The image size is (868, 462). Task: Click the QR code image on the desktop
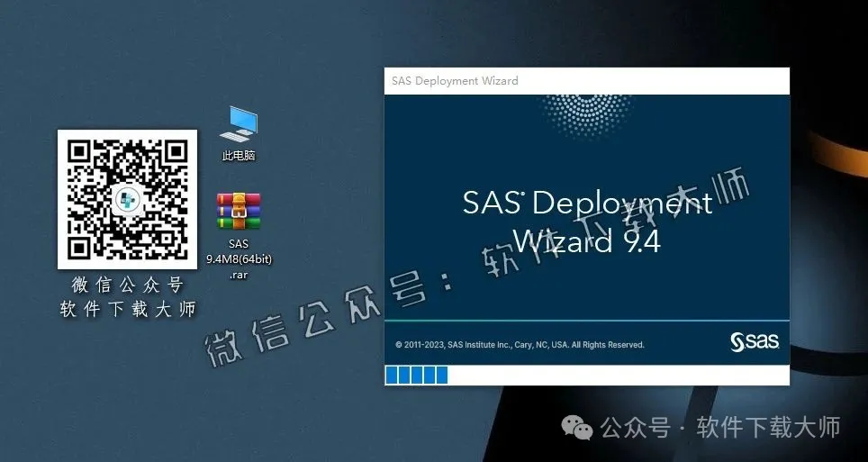coord(127,199)
